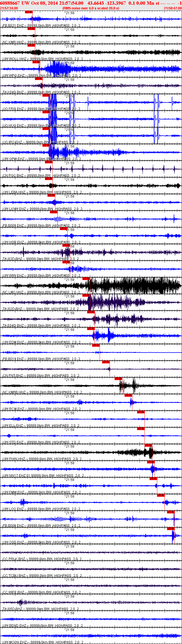Click the coordinates 43.6643 -123.3967 in header
This screenshot has width=182, height=644.
(107, 3)
